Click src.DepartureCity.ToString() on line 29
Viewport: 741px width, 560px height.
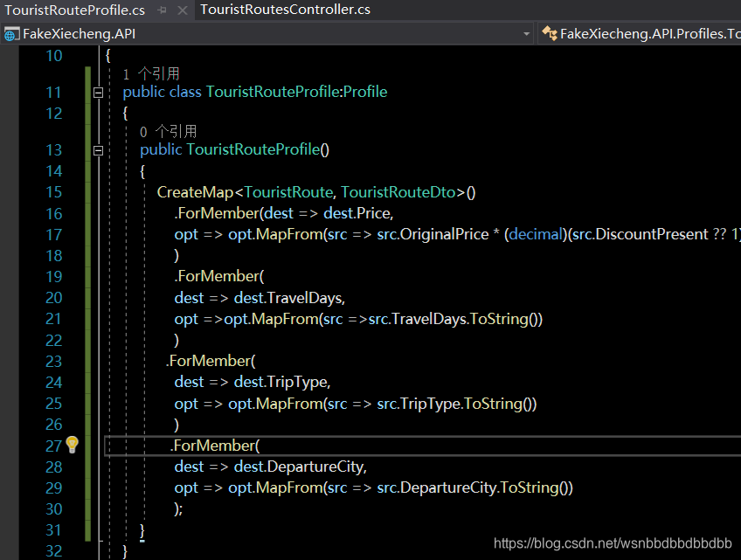tap(473, 487)
